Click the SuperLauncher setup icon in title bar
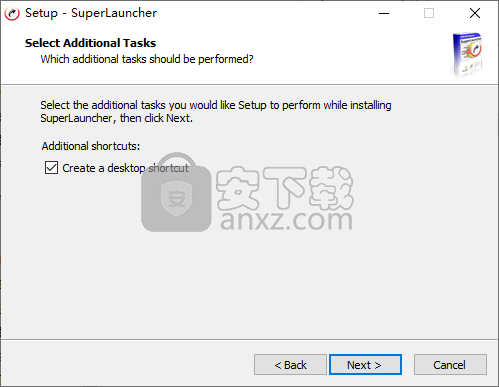The height and width of the screenshot is (387, 499). (12, 13)
